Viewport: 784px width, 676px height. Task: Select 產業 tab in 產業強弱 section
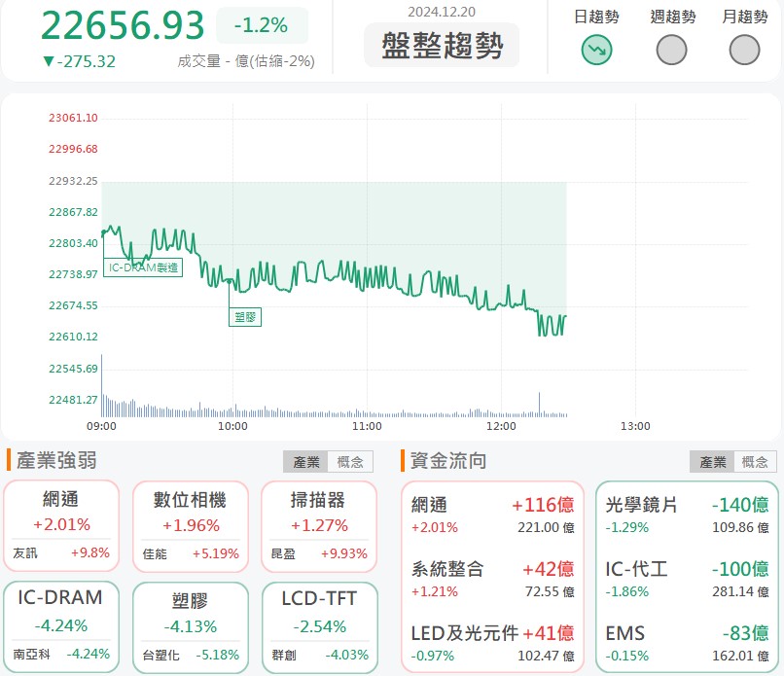[x=305, y=461]
